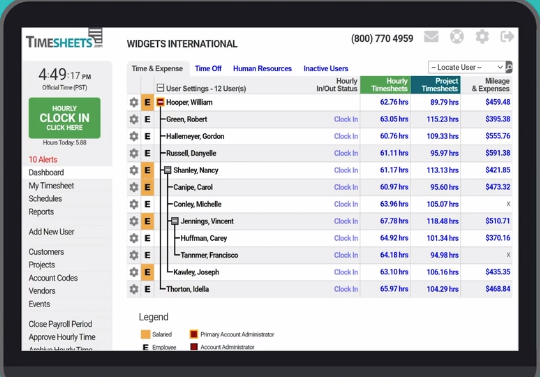
Task: Open settings gear for Shanley, Nancy
Action: 134,170
